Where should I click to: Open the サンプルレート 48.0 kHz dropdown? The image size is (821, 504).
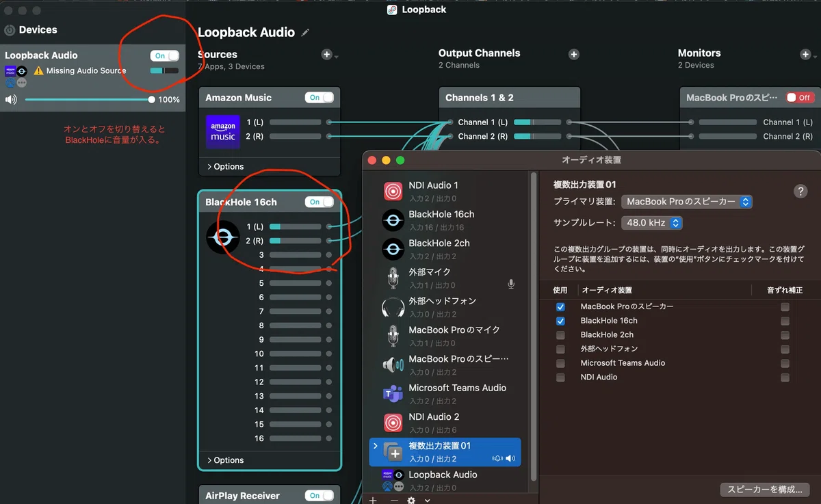click(652, 223)
